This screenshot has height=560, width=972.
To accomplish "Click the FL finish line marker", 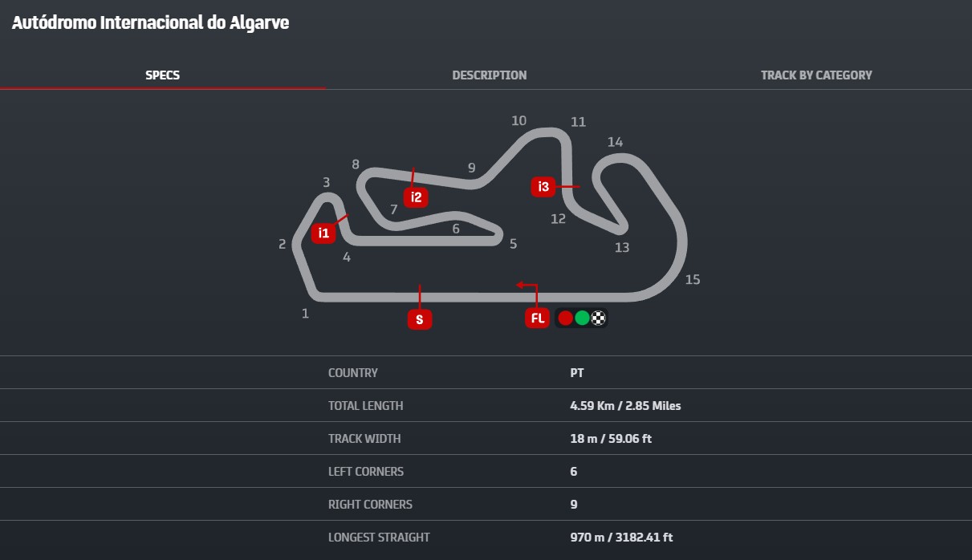I will [x=538, y=319].
